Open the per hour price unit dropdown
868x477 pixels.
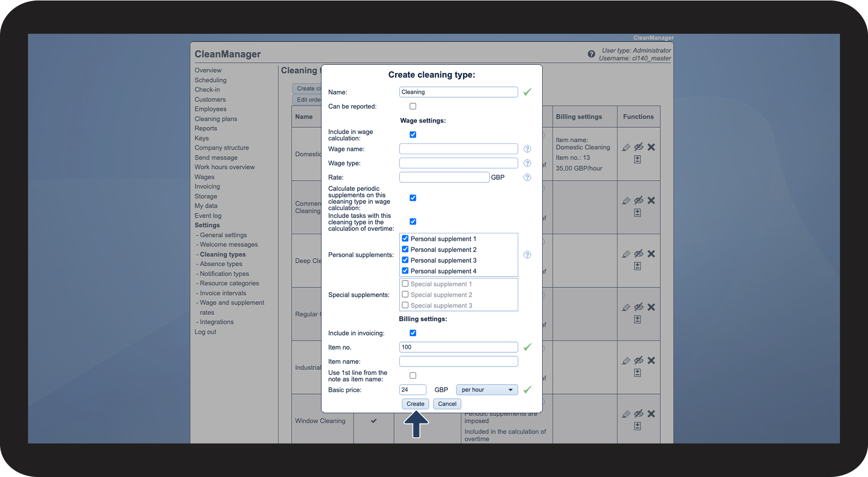tap(487, 390)
